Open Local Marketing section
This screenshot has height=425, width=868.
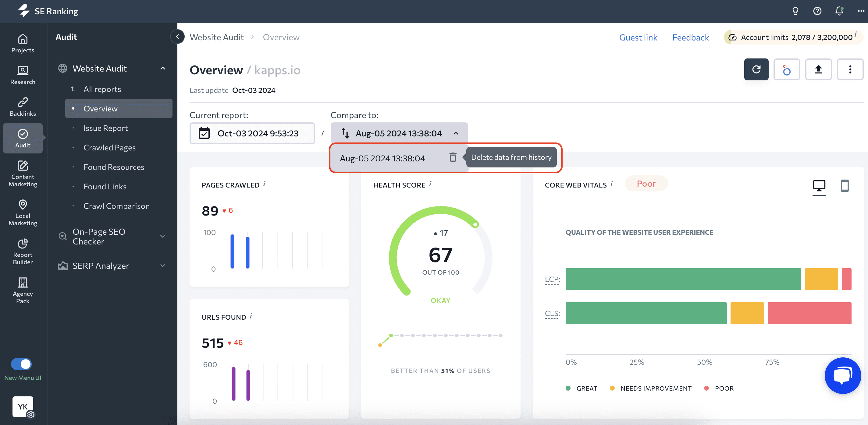tap(23, 213)
